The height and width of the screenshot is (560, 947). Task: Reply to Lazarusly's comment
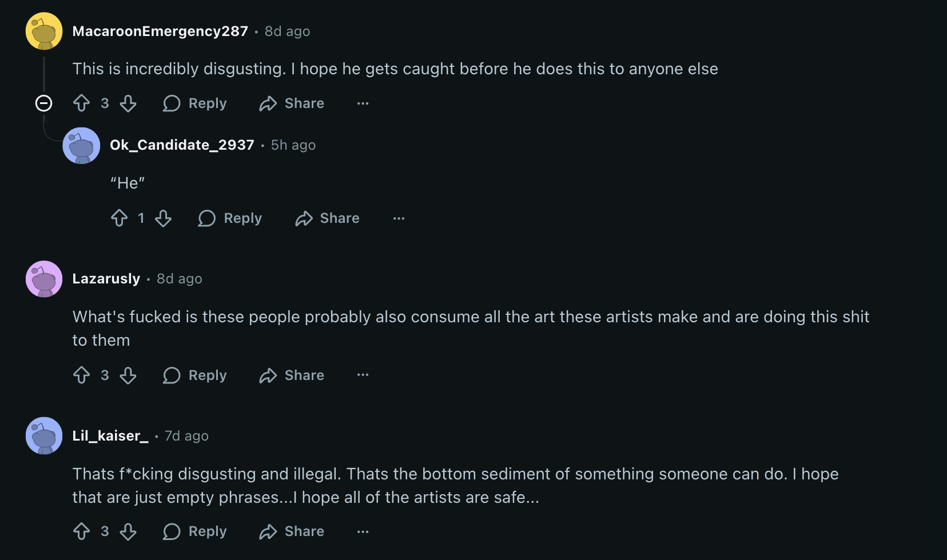tap(195, 375)
